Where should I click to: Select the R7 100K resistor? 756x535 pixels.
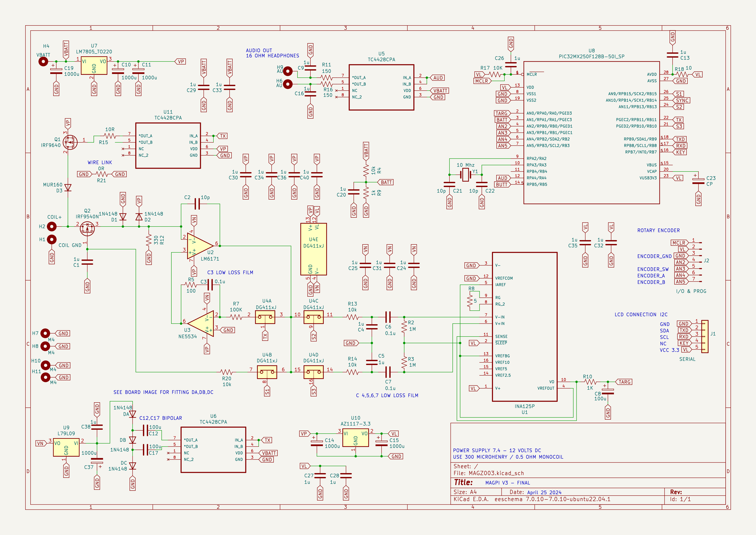pyautogui.click(x=236, y=317)
